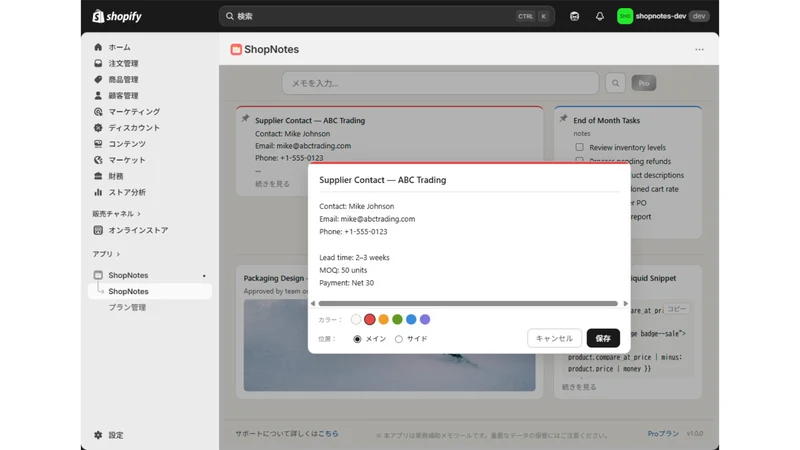This screenshot has height=450, width=800.
Task: Click キャンセル to discard note edits
Action: tap(554, 338)
